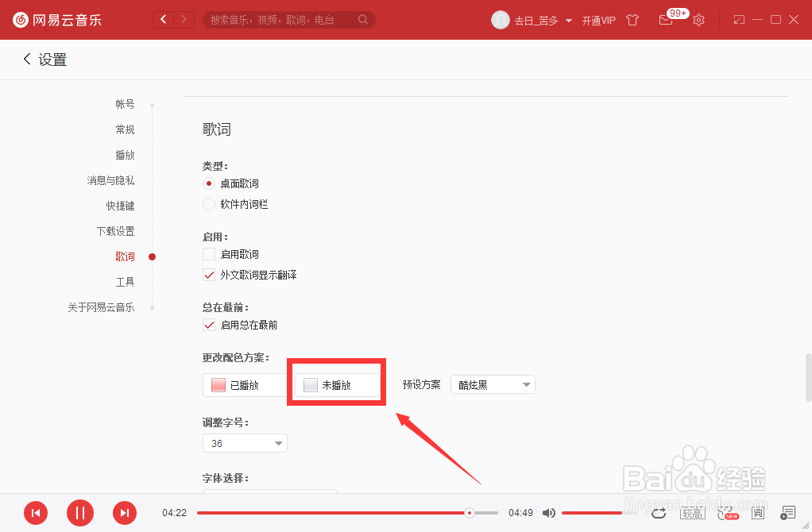Open the 酷炫黑 preset scheme dropdown
Viewport: 812px width, 532px height.
pos(493,384)
